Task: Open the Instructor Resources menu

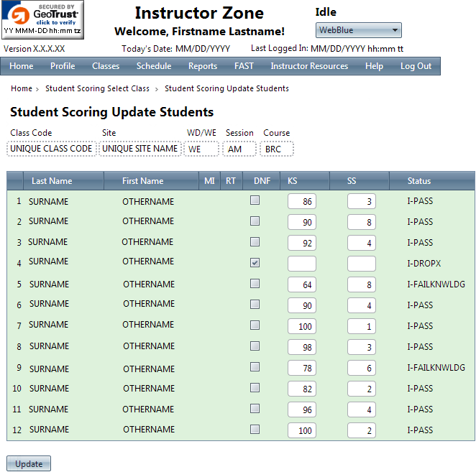Action: [309, 66]
